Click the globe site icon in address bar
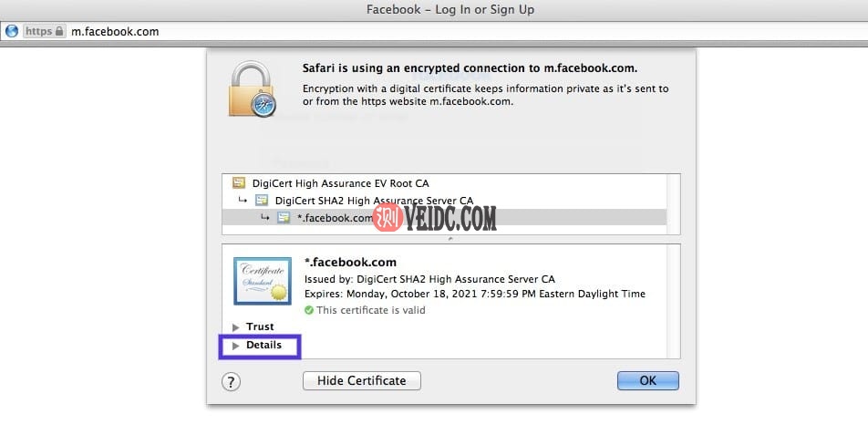This screenshot has width=868, height=435. (x=12, y=31)
